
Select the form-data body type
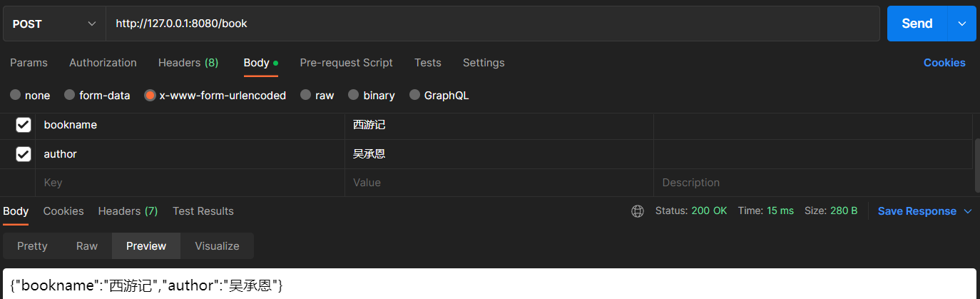[69, 95]
